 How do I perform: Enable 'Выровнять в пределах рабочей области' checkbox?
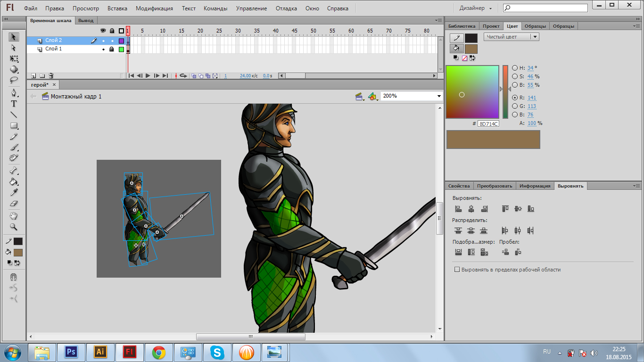coord(456,270)
